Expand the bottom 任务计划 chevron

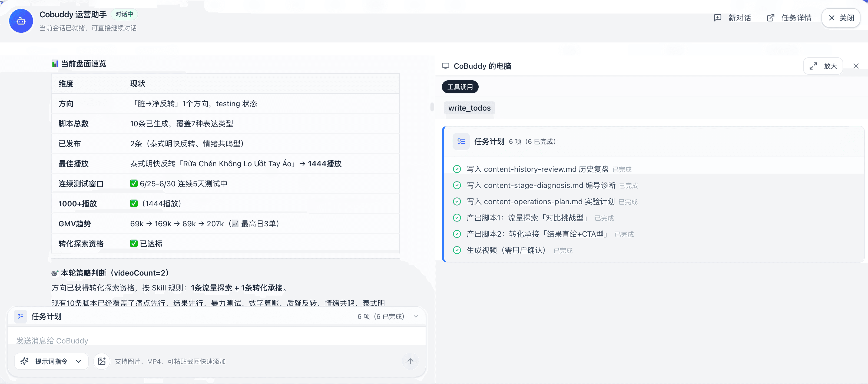[x=416, y=317]
